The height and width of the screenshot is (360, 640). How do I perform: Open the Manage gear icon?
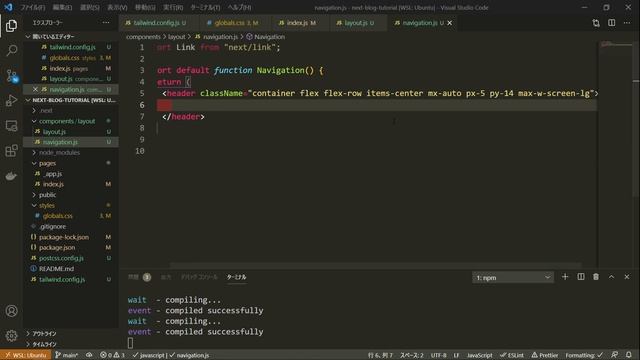point(11,336)
